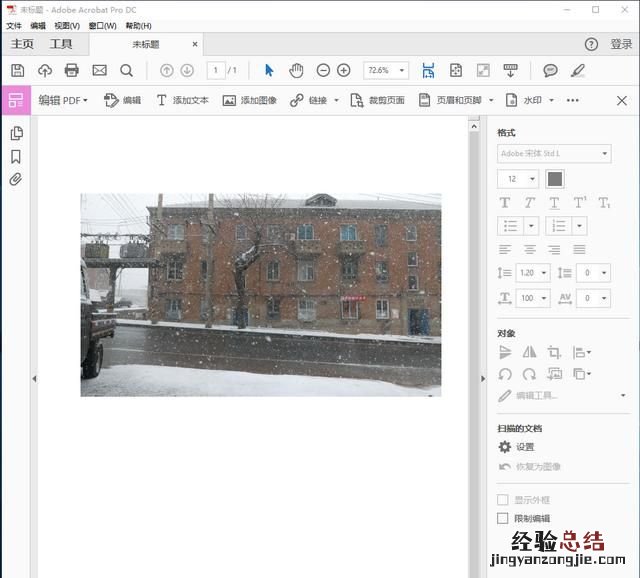Open the zoom level 72.6% dropdown

pos(386,70)
